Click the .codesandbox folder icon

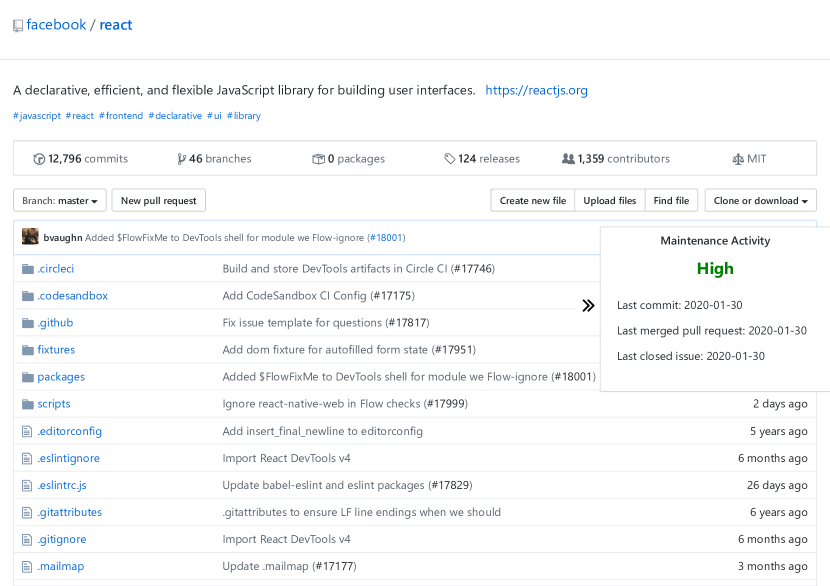click(x=28, y=296)
